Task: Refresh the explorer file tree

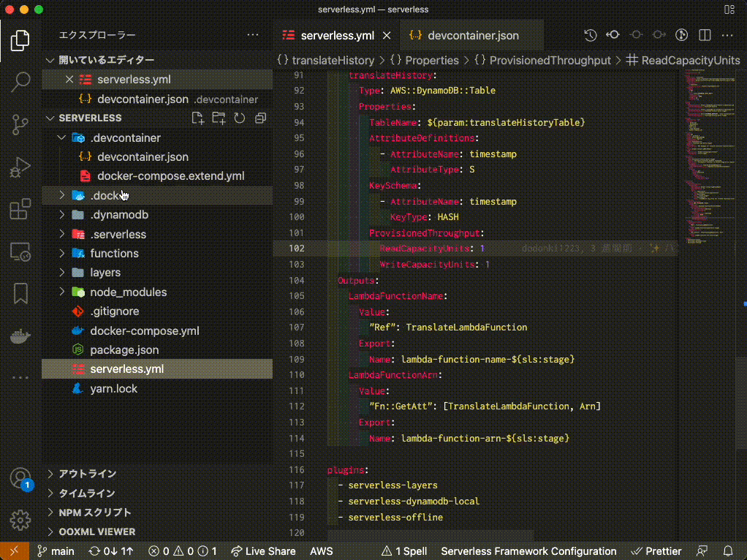Action: [x=240, y=118]
